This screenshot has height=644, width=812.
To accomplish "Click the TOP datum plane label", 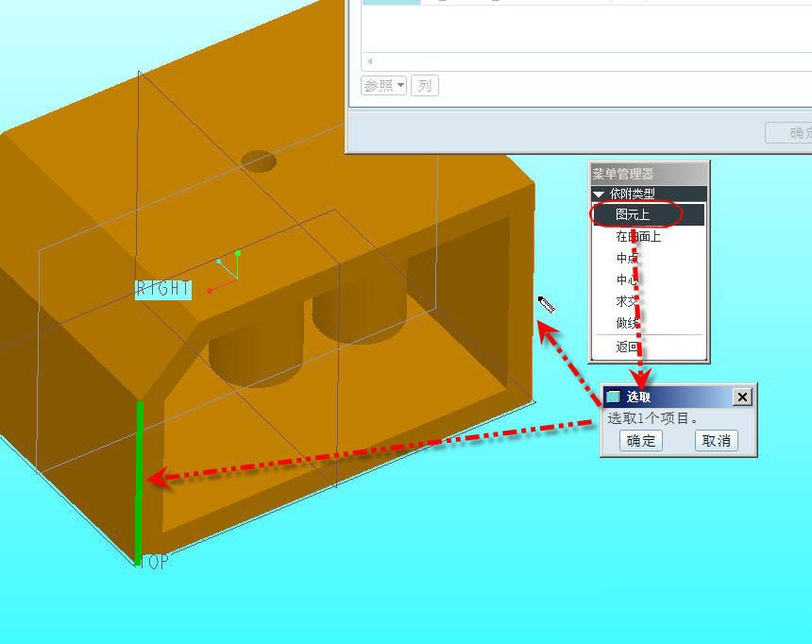I will point(152,562).
